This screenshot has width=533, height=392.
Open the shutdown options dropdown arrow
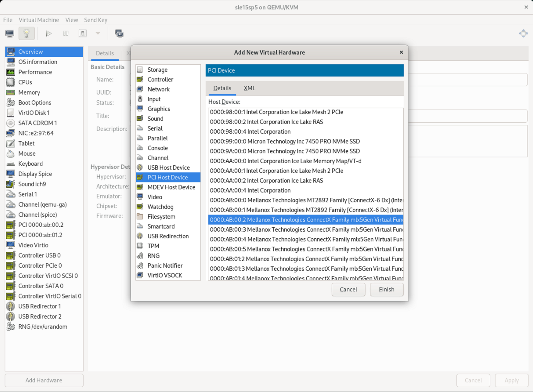[x=98, y=34]
